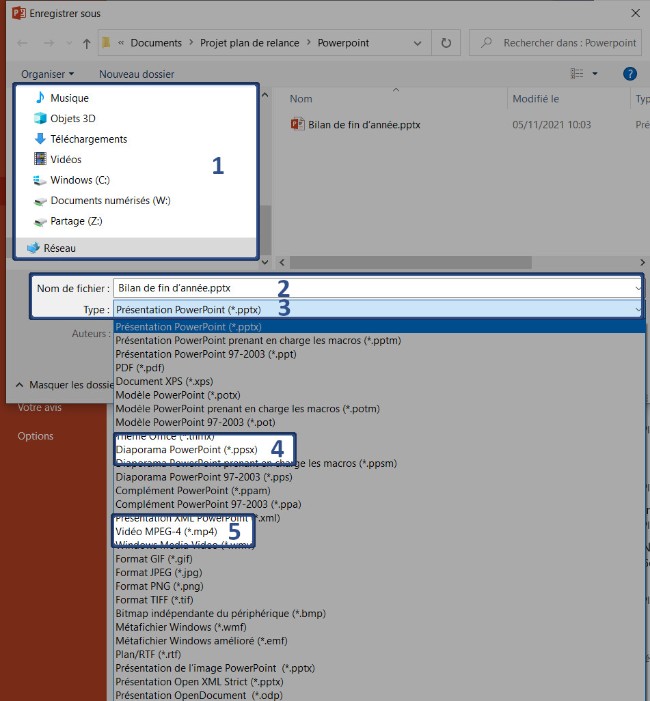Edit the Nom de fichier field
This screenshot has width=650, height=701.
(x=377, y=288)
